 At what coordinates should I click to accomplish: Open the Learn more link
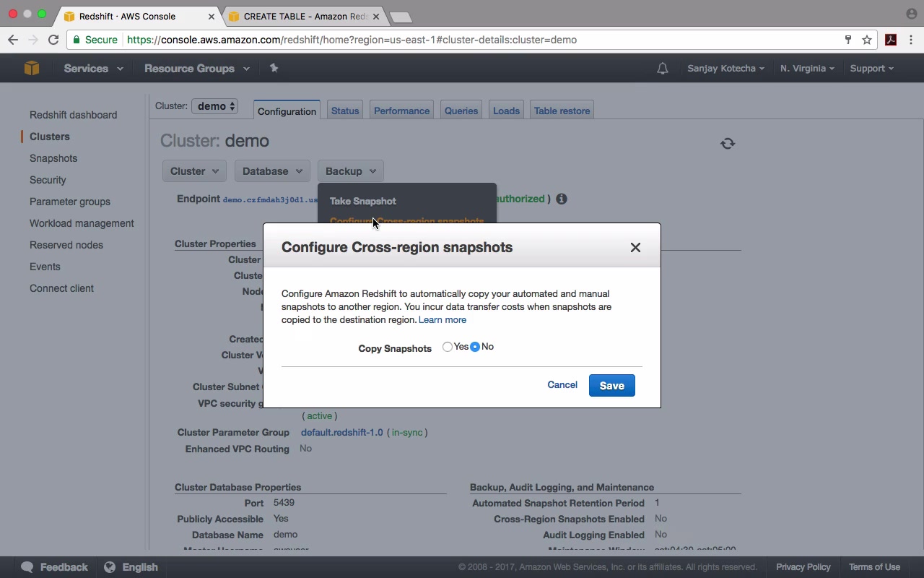[443, 319]
